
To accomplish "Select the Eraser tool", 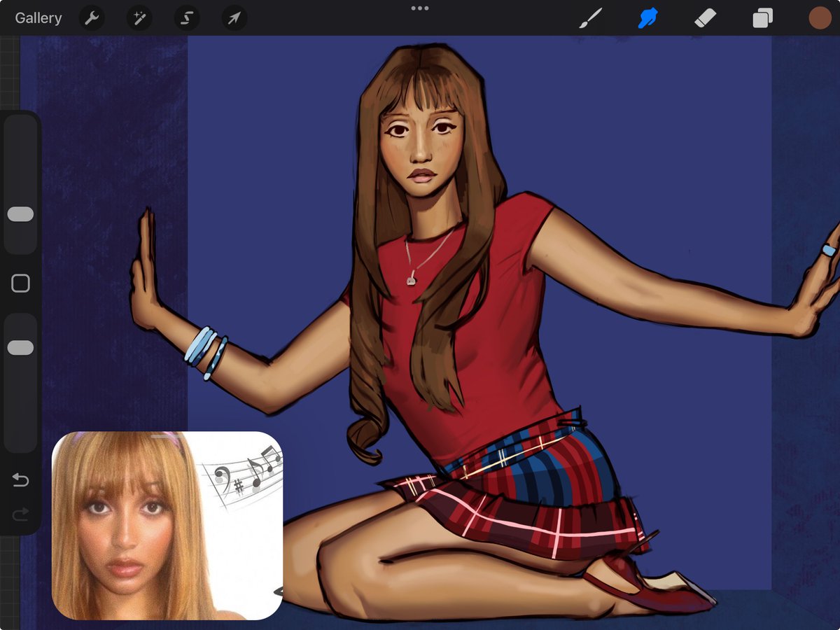I will pyautogui.click(x=705, y=18).
